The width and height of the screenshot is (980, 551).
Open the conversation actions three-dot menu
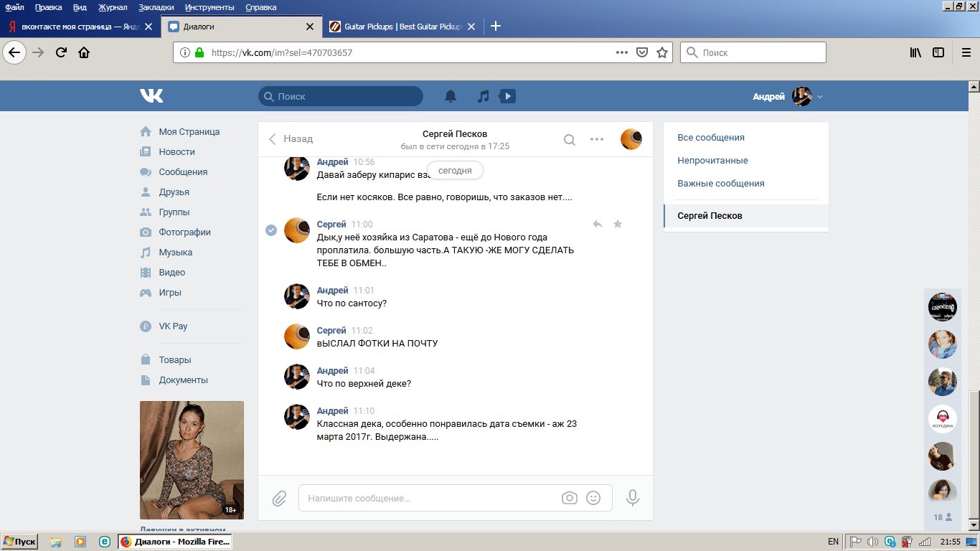pyautogui.click(x=597, y=140)
